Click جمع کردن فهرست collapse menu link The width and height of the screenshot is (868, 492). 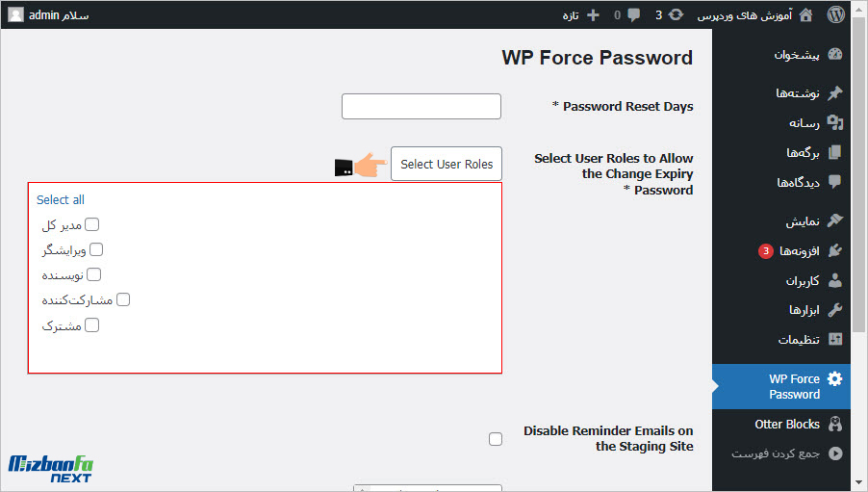point(775,453)
